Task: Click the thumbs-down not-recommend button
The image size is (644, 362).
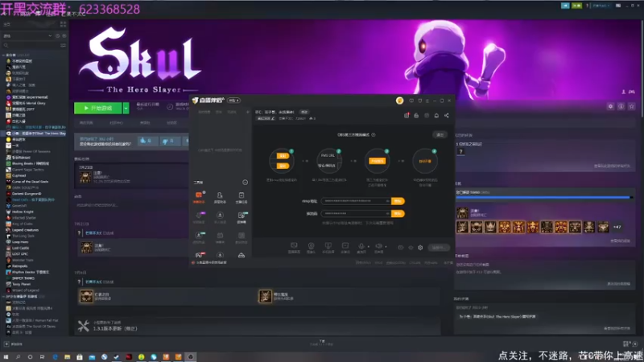Action: (169, 141)
